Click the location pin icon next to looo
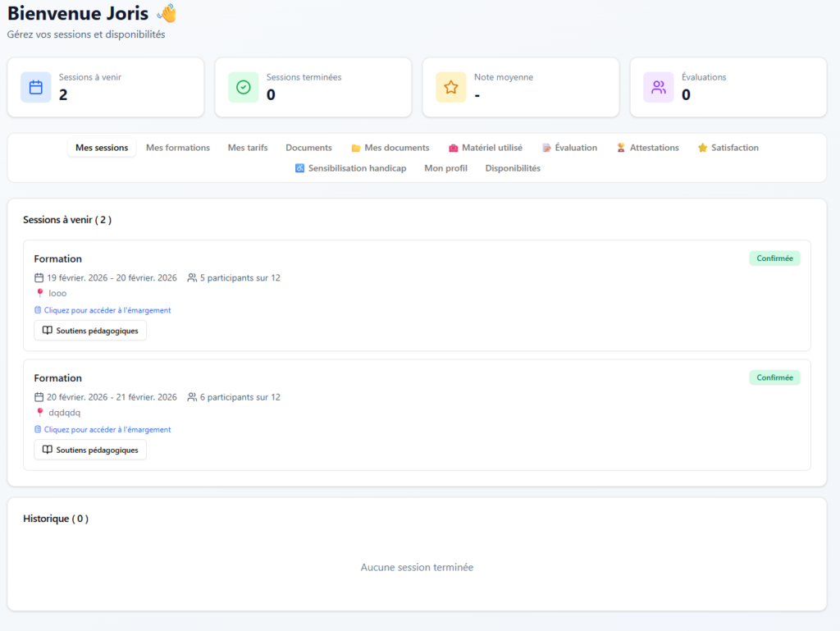 click(39, 293)
